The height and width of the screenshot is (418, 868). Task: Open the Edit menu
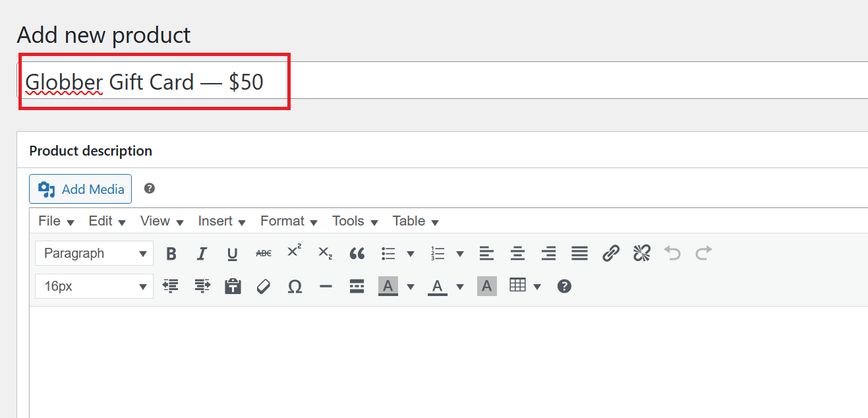click(x=107, y=221)
